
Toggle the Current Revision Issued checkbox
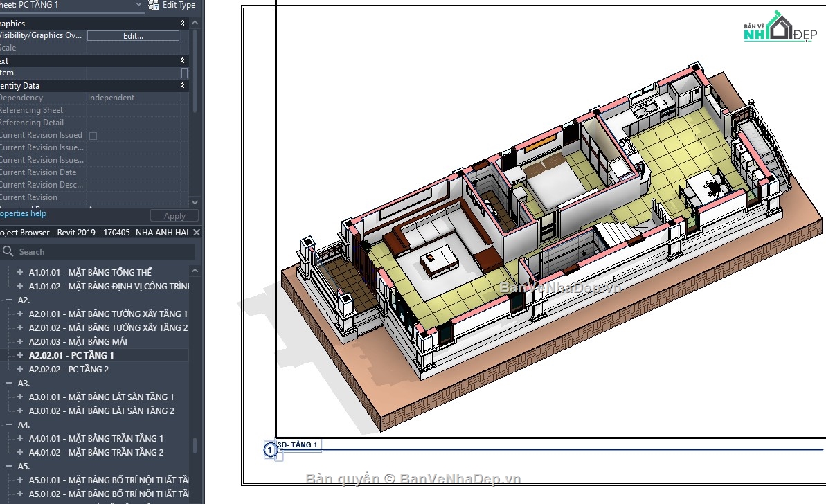pyautogui.click(x=93, y=136)
